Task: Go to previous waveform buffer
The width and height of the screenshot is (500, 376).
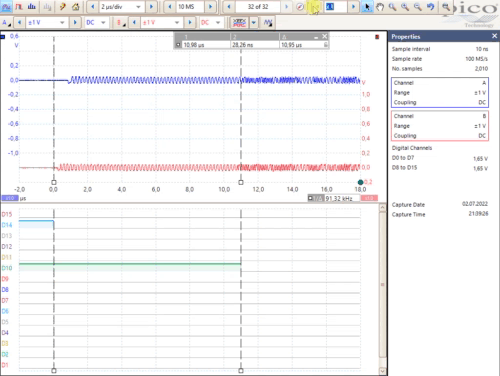Action: [x=229, y=7]
